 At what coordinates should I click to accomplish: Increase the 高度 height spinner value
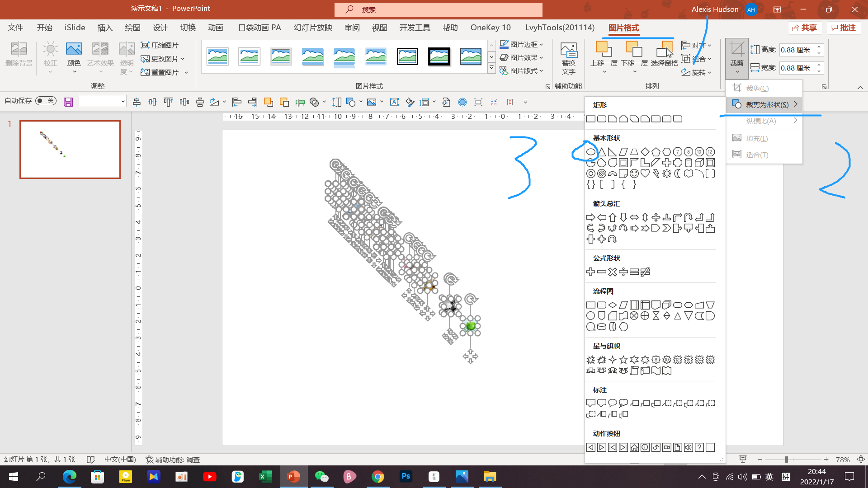(x=819, y=47)
